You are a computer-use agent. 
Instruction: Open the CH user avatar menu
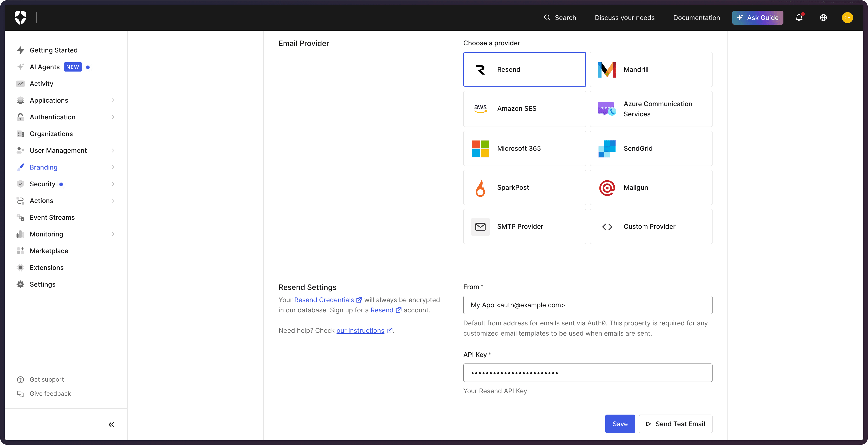tap(847, 17)
